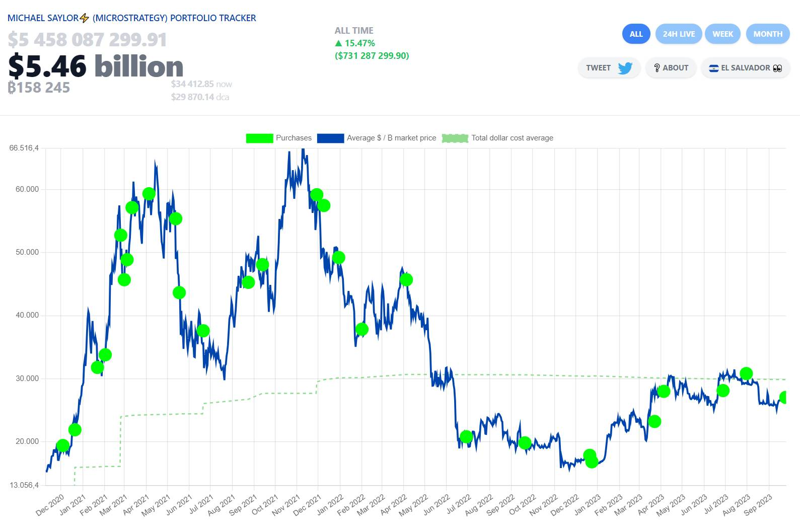Viewport: 800px width, 532px height.
Task: Click the question mark icon in ABOUT
Action: coord(657,68)
